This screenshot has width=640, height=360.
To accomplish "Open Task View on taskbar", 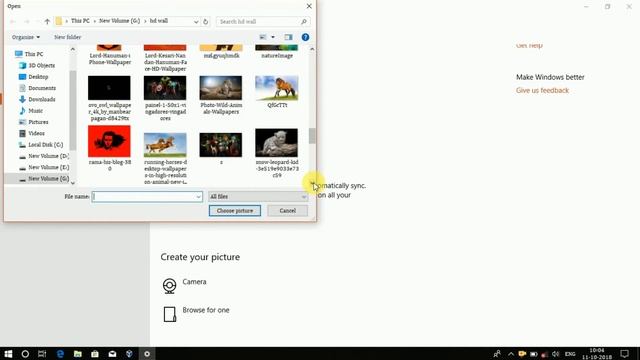I will 42,354.
